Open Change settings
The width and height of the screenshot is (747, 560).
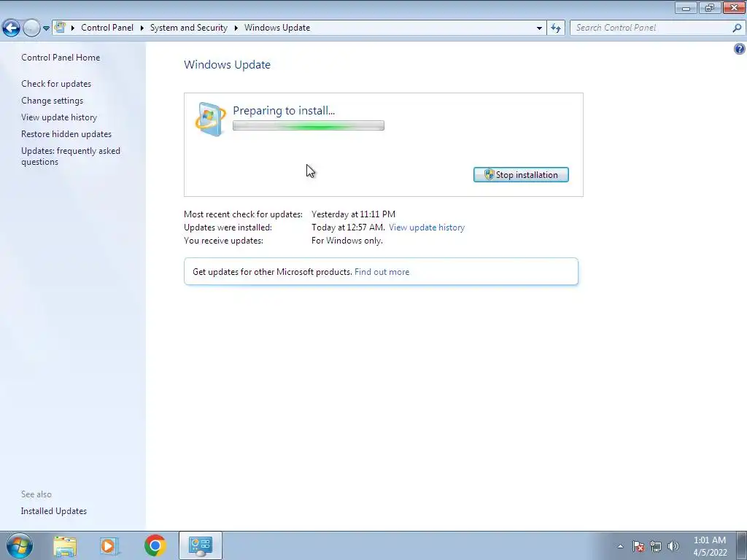52,101
